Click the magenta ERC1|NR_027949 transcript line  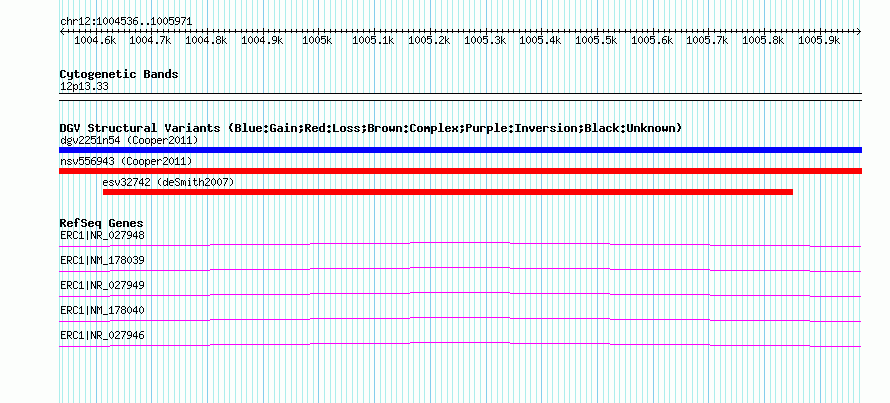[x=460, y=294]
